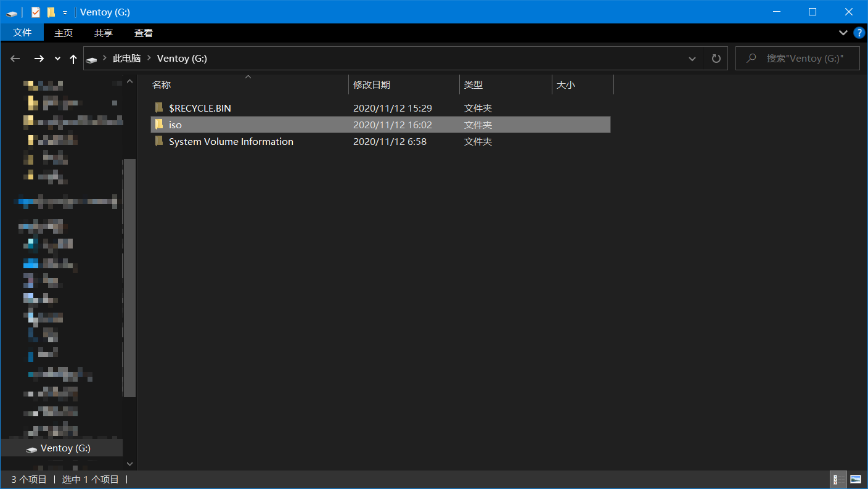This screenshot has height=489, width=868.
Task: Click 此电脑 in the address breadcrumb
Action: 126,59
